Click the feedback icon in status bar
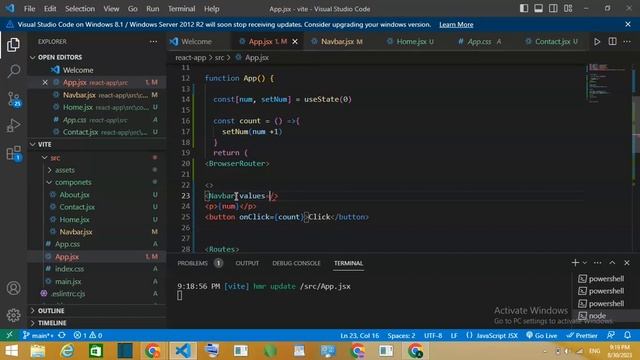The image size is (640, 360). point(611,336)
